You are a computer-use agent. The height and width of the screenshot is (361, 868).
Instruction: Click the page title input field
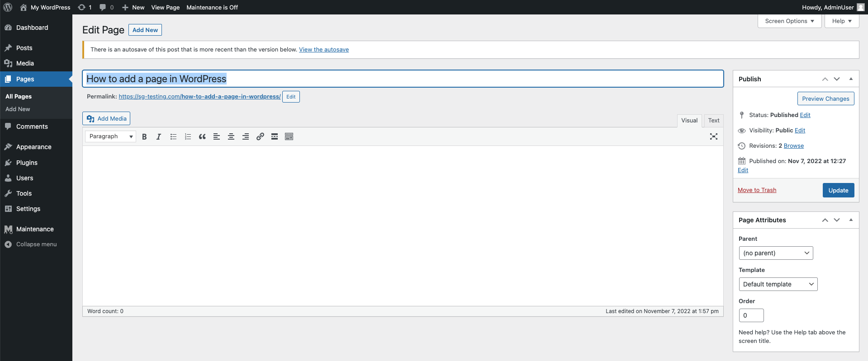pos(403,79)
